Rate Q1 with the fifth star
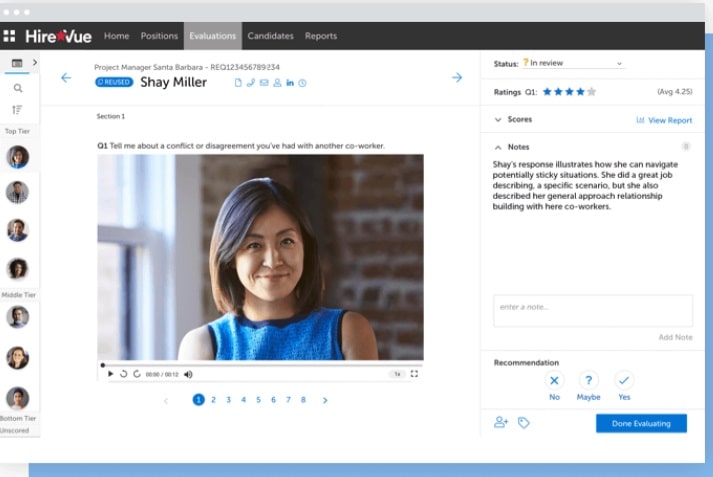Image resolution: width=713 pixels, height=477 pixels. click(x=592, y=92)
